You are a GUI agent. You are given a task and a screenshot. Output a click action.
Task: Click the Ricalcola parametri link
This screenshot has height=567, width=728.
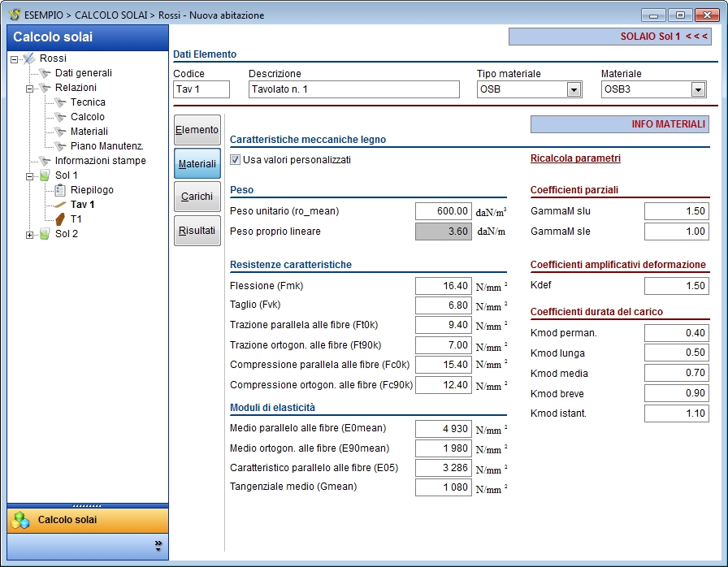575,158
